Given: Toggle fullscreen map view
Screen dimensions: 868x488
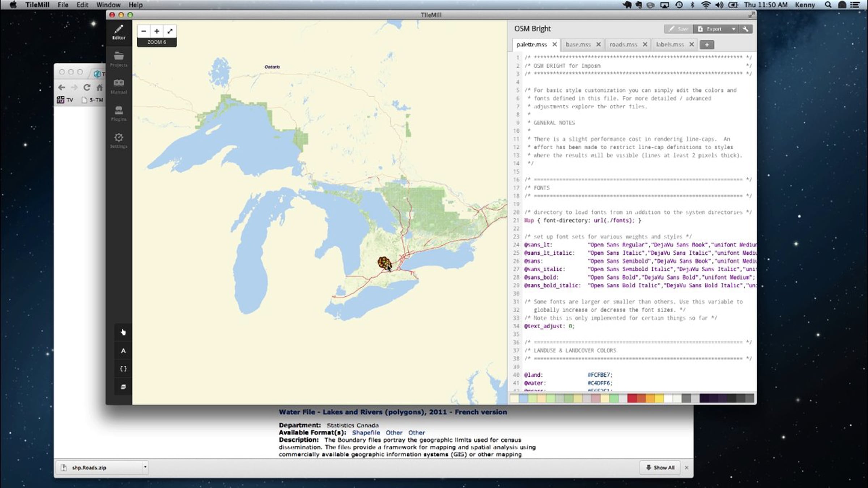Looking at the screenshot, I should 170,31.
